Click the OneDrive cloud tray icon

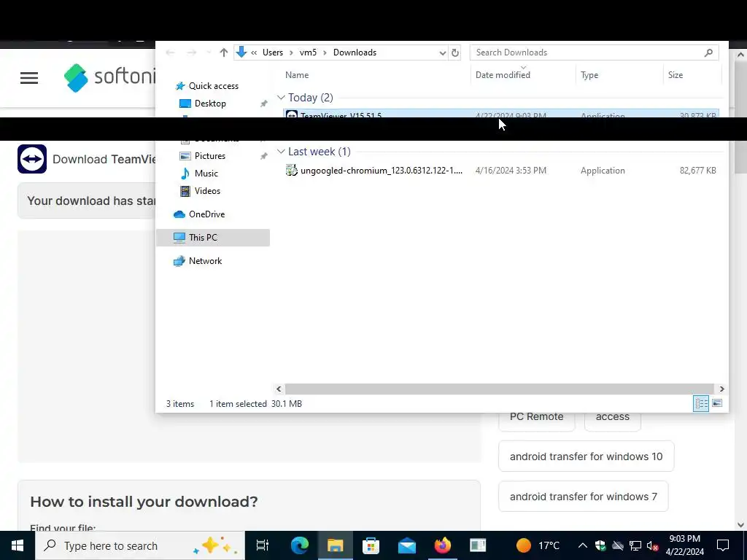pos(618,545)
